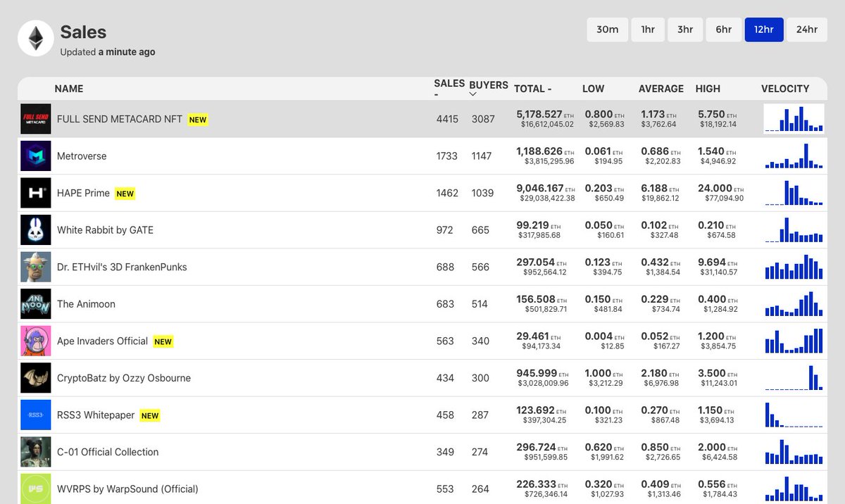Select the active 12hr time range

point(764,30)
